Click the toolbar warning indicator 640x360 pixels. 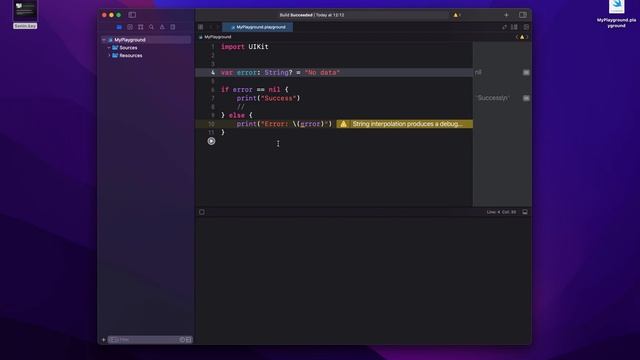[456, 15]
